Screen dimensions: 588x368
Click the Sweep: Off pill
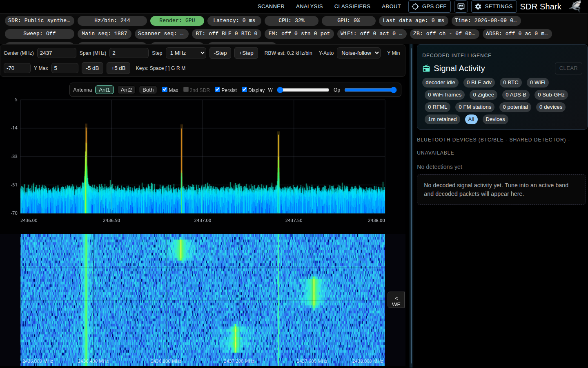point(40,34)
